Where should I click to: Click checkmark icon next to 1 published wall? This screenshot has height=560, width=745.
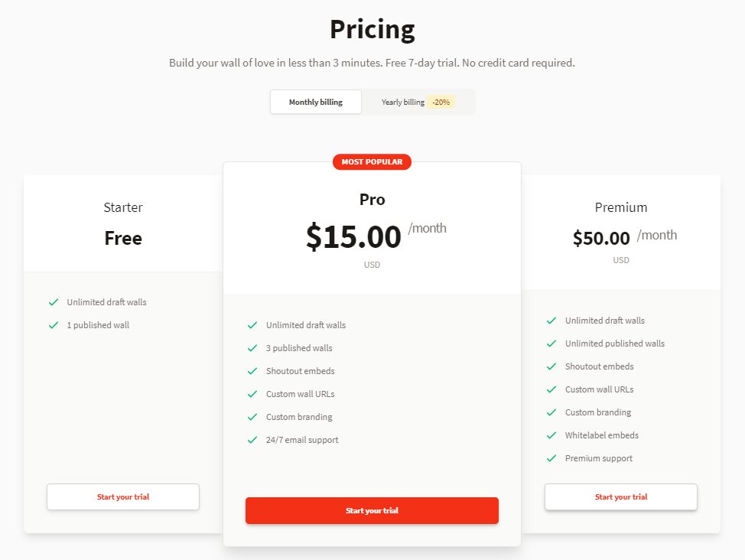pos(54,325)
